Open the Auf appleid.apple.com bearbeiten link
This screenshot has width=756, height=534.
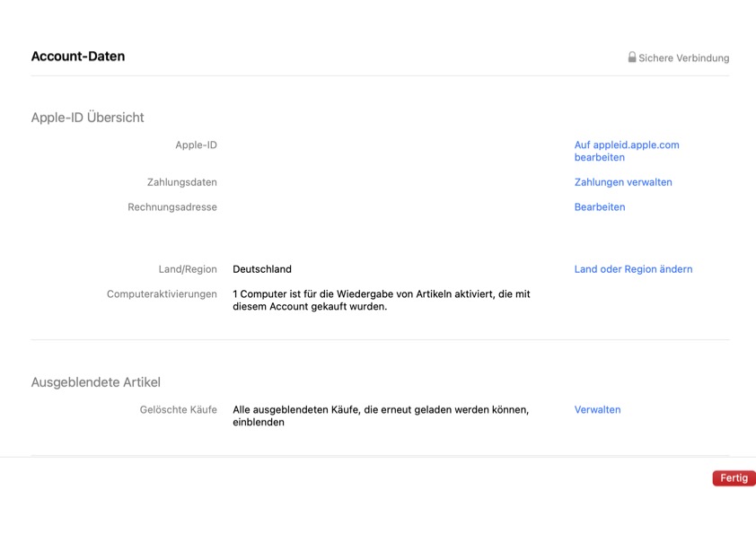[626, 151]
